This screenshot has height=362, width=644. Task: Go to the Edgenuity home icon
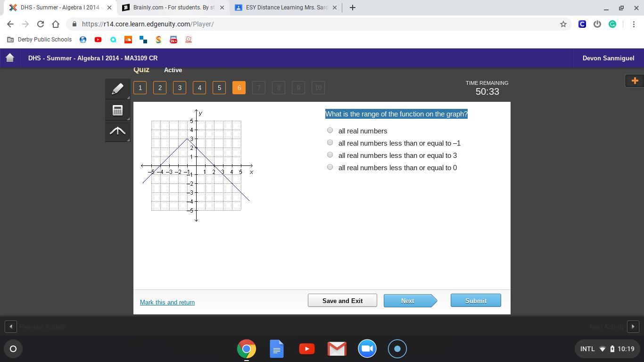10,58
